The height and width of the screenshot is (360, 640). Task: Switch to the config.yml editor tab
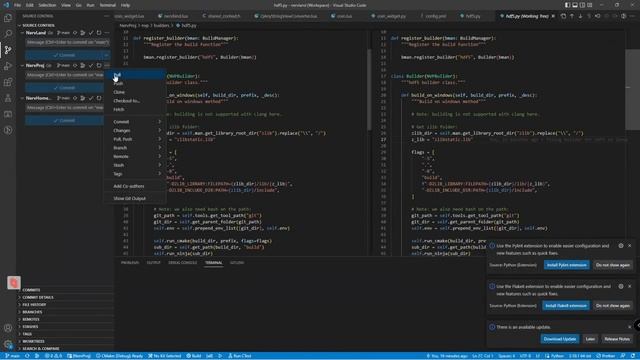tap(435, 16)
